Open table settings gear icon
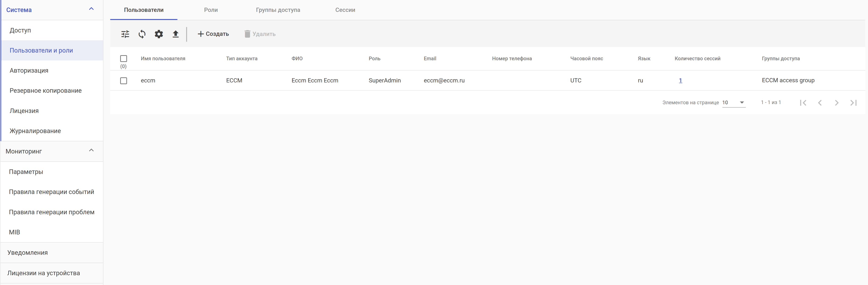868x285 pixels. (159, 34)
